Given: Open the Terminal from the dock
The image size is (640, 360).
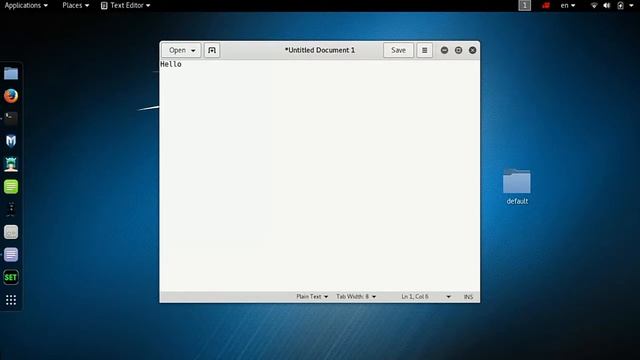Looking at the screenshot, I should [11, 118].
